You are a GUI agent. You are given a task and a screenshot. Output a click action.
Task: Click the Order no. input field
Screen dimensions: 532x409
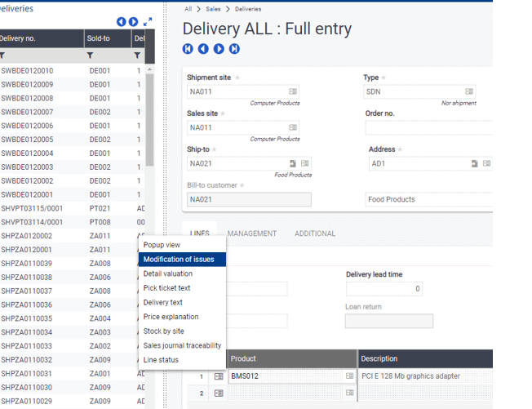[x=428, y=128]
